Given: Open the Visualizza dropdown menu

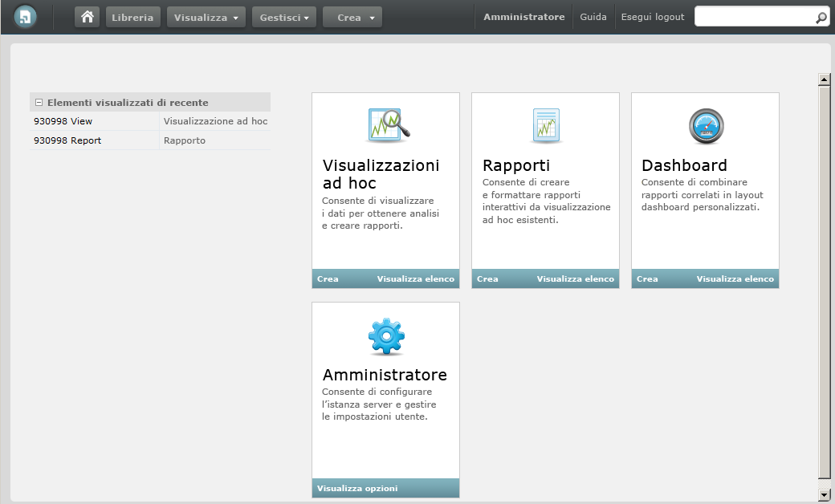Looking at the screenshot, I should (206, 17).
